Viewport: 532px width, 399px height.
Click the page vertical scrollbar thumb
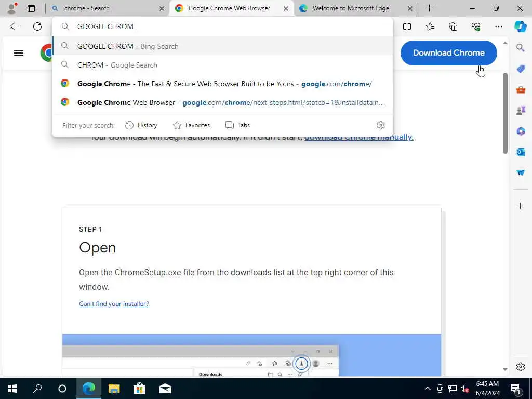[505, 113]
